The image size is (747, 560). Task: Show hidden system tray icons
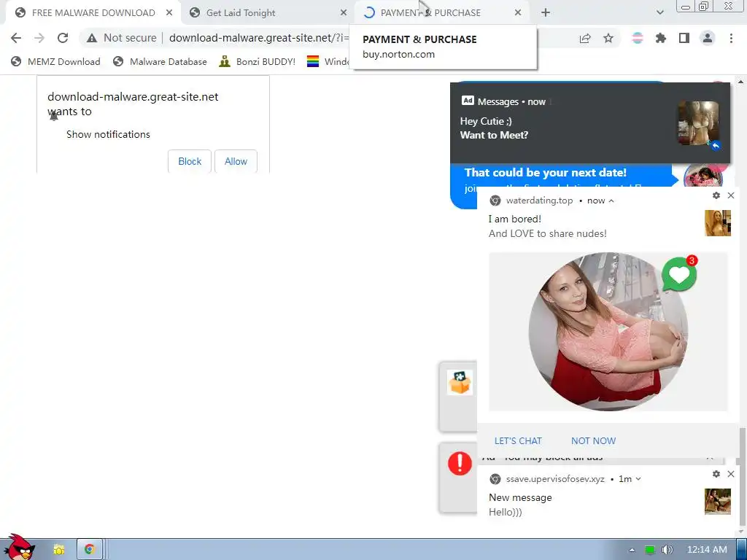[x=632, y=550]
